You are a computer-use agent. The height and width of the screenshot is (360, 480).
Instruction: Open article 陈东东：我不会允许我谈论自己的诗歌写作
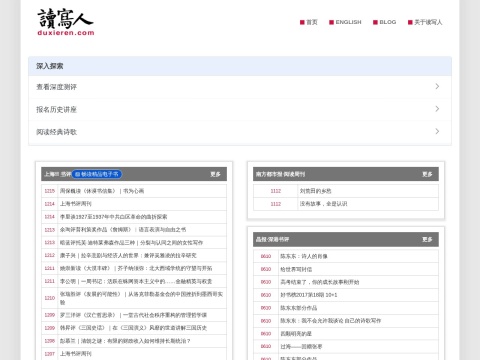[x=330, y=321]
